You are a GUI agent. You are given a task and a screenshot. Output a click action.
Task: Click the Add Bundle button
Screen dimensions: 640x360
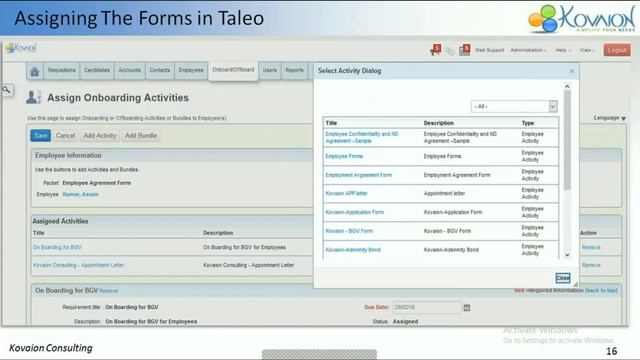point(141,136)
